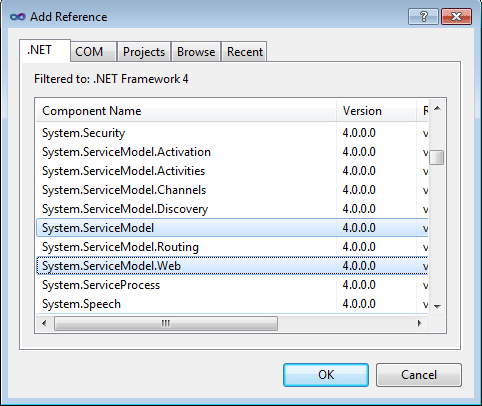The width and height of the screenshot is (482, 406).
Task: Show the Recent tab
Action: point(245,52)
